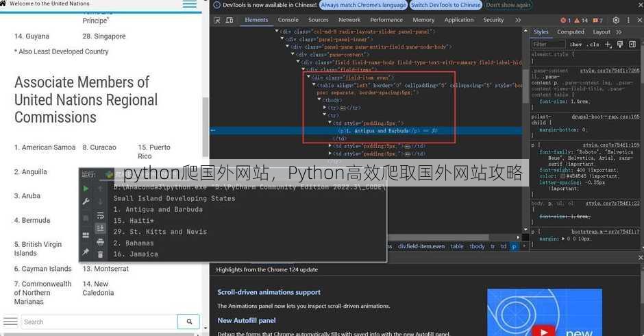
Task: Click the horizontal scrollbar of the Elements panel
Action: click(x=438, y=237)
